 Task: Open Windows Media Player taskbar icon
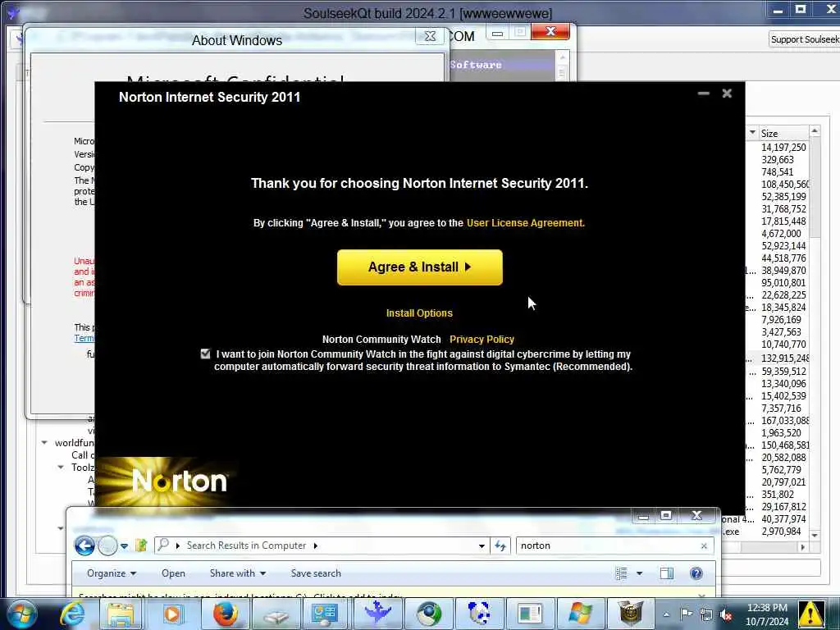(171, 614)
